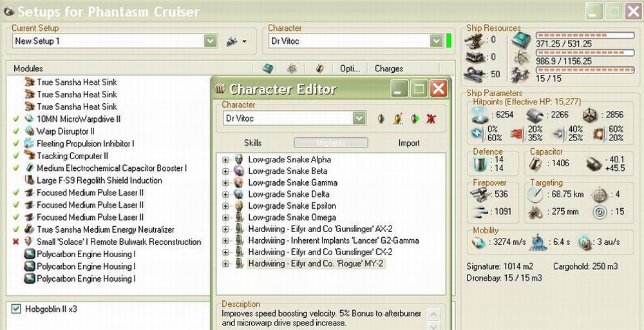The image size is (644, 330).
Task: Click the CPU usage bar 371.25 / 531.25
Action: pyautogui.click(x=585, y=35)
